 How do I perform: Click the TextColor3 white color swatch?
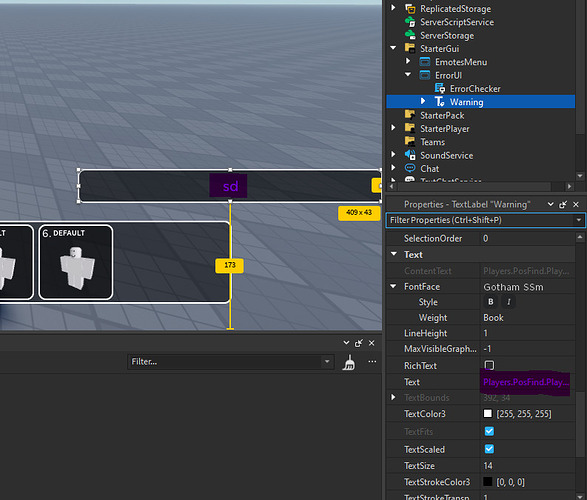(488, 414)
